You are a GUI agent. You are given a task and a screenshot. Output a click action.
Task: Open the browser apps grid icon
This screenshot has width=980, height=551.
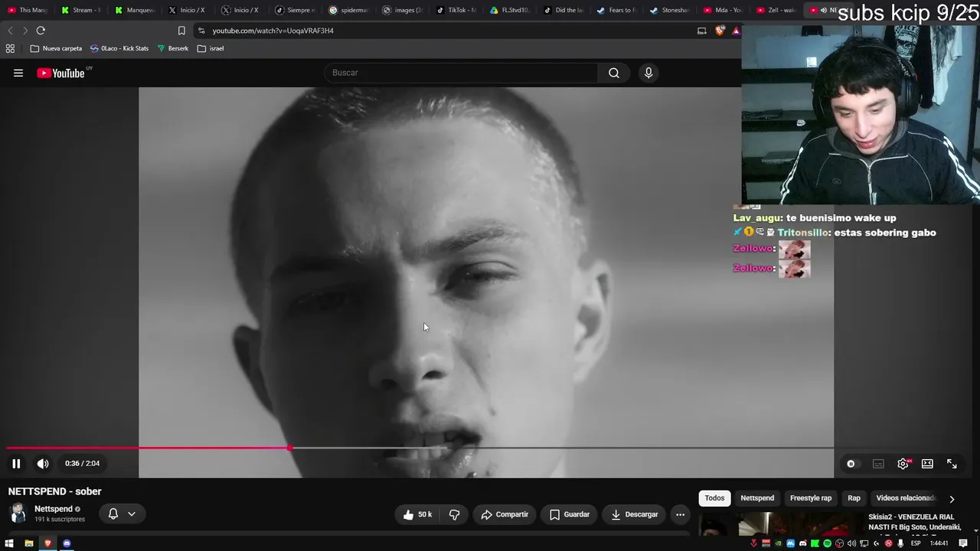pos(10,48)
